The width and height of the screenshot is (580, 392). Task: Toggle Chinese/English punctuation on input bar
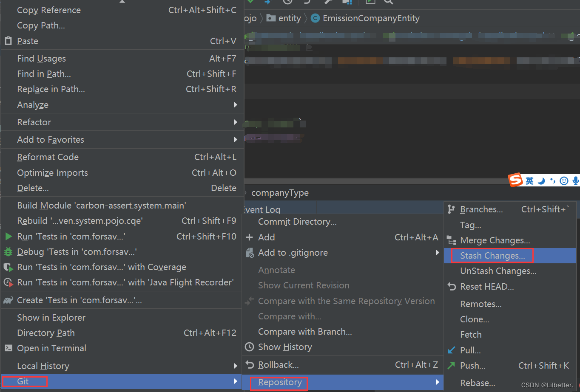pyautogui.click(x=552, y=180)
